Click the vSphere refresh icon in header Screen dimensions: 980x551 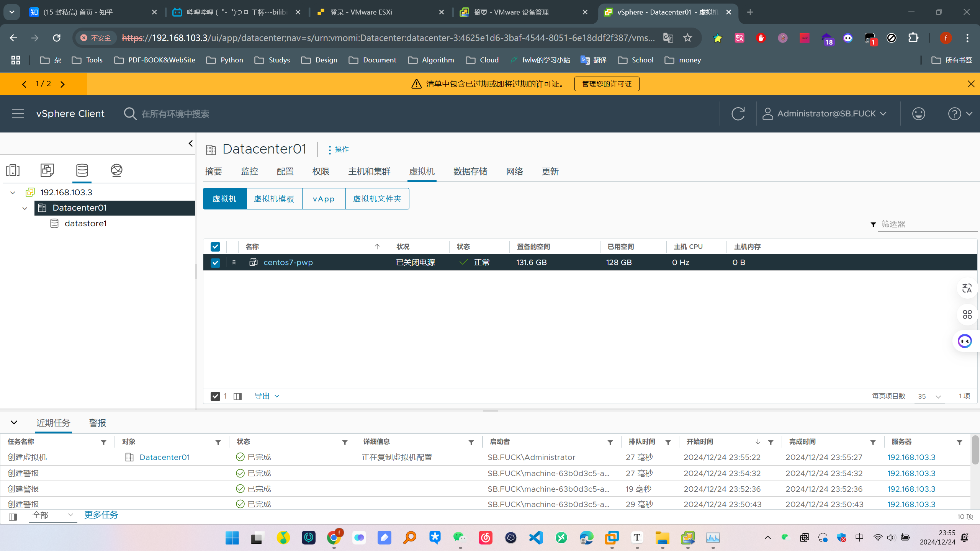pos(738,114)
